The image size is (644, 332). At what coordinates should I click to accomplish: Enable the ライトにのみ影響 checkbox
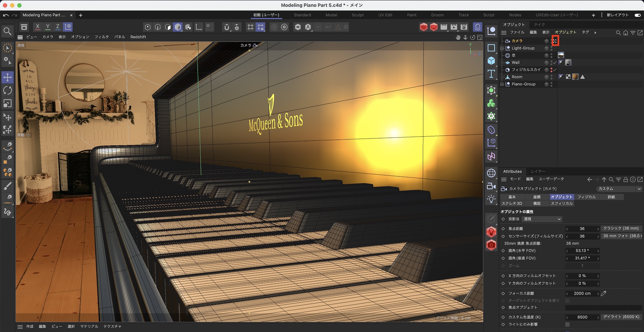pyautogui.click(x=567, y=325)
